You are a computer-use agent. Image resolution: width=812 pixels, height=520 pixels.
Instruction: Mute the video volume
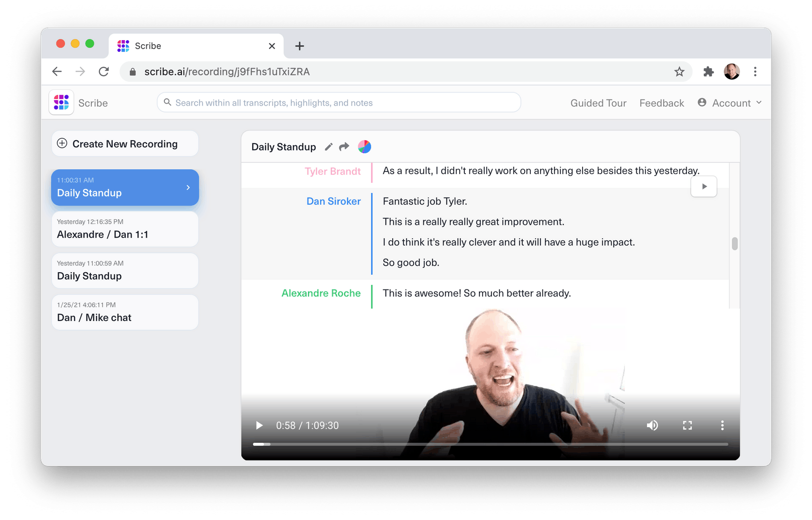652,426
